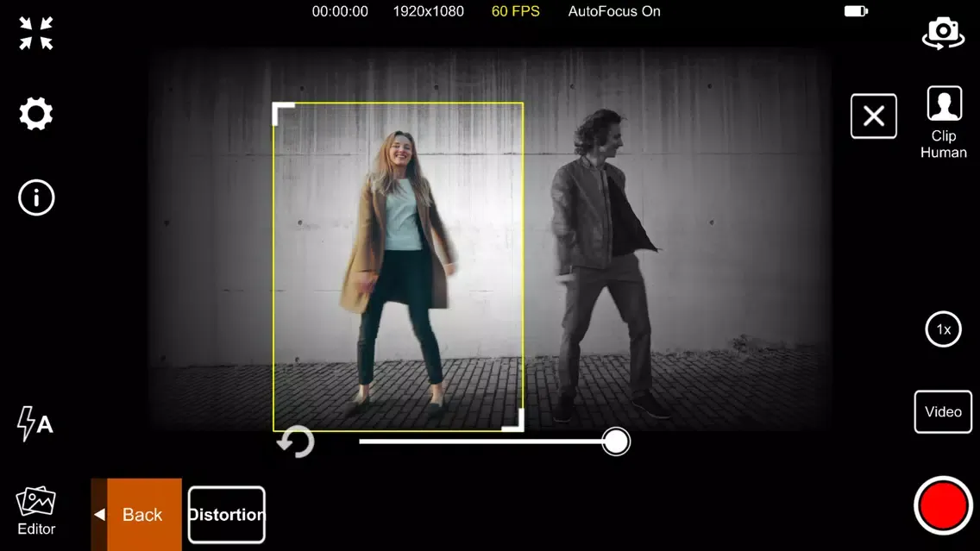The width and height of the screenshot is (980, 551).
Task: Show the info panel
Action: pos(36,197)
